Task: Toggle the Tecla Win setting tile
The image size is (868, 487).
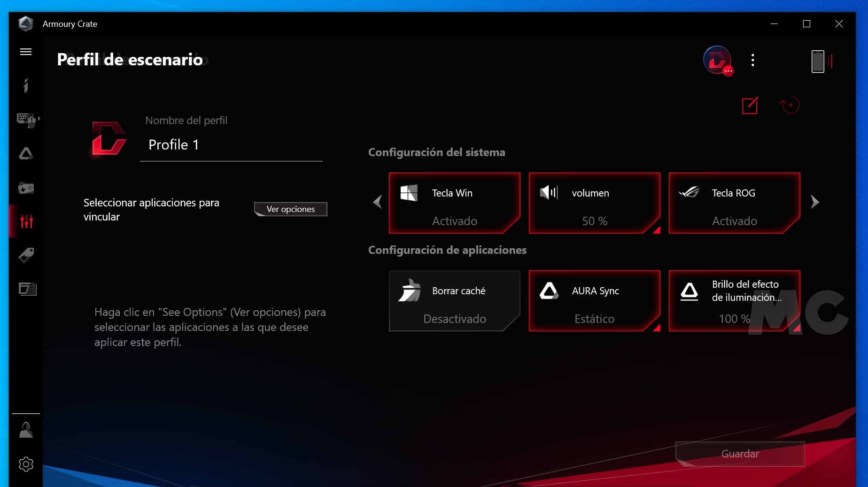Action: [454, 203]
